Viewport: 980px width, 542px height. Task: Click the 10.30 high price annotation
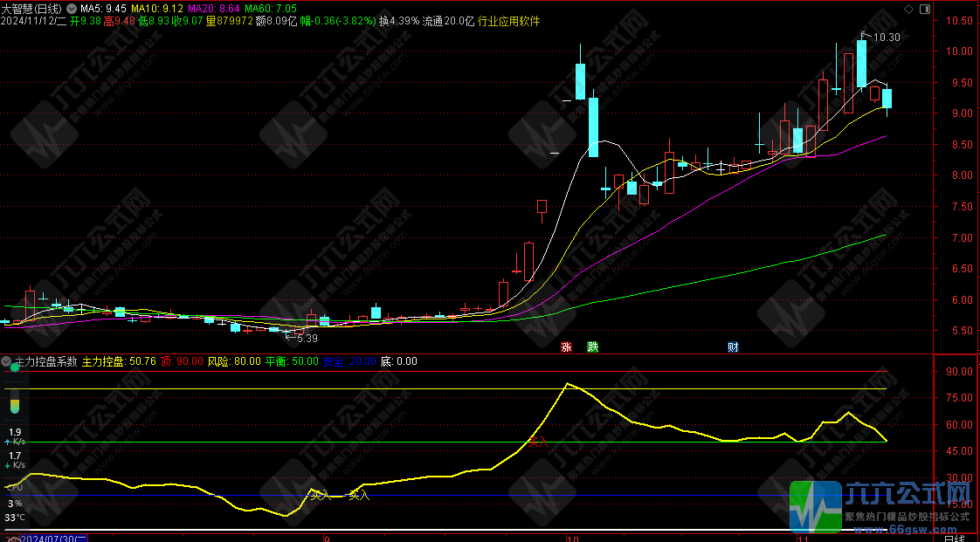[886, 38]
